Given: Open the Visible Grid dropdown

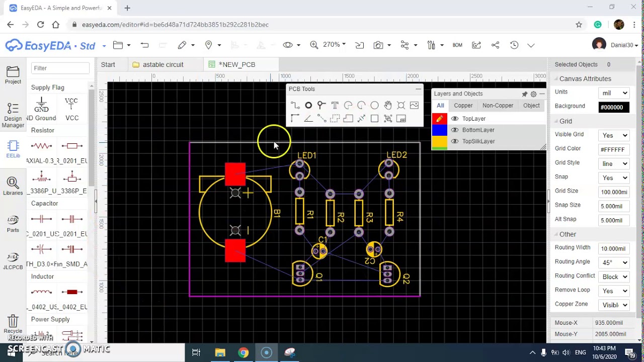Looking at the screenshot, I should point(614,135).
